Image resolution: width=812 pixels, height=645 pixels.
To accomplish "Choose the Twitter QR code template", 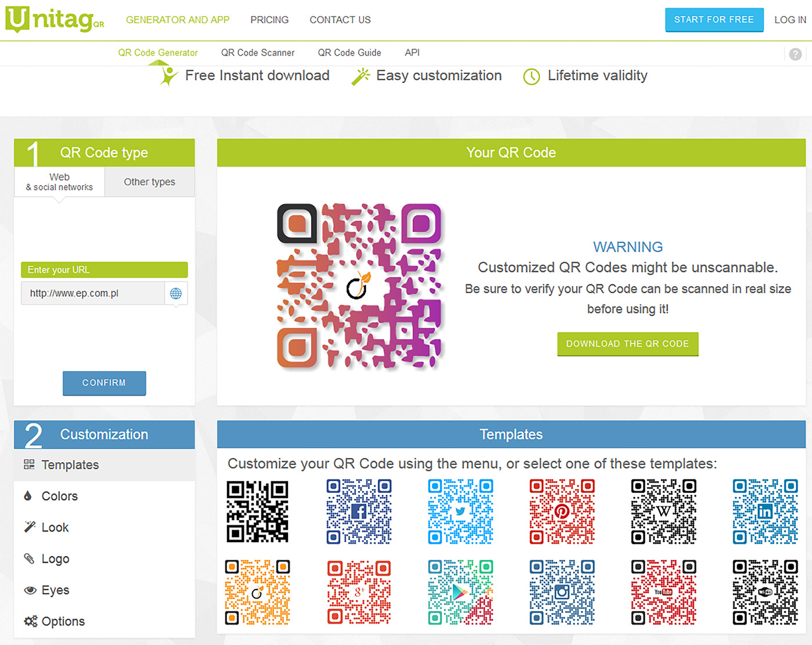I will pyautogui.click(x=461, y=511).
